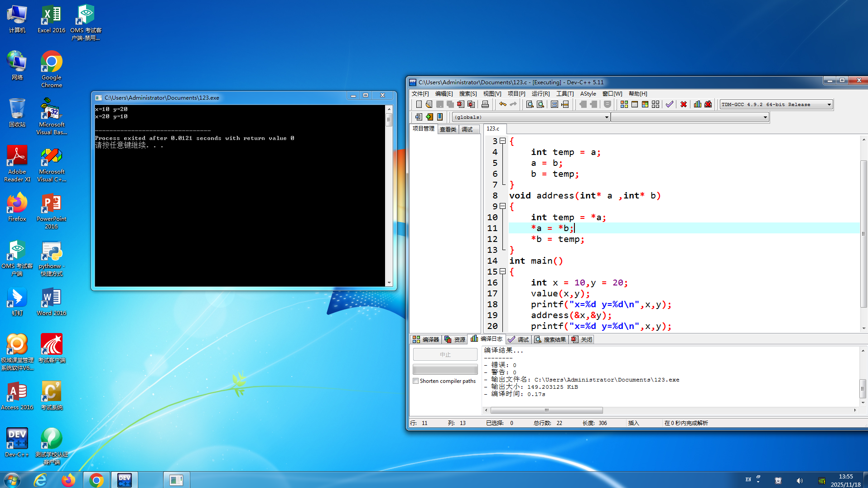The height and width of the screenshot is (488, 868).
Task: Open the Excel 2016 desktop icon
Action: click(x=51, y=19)
